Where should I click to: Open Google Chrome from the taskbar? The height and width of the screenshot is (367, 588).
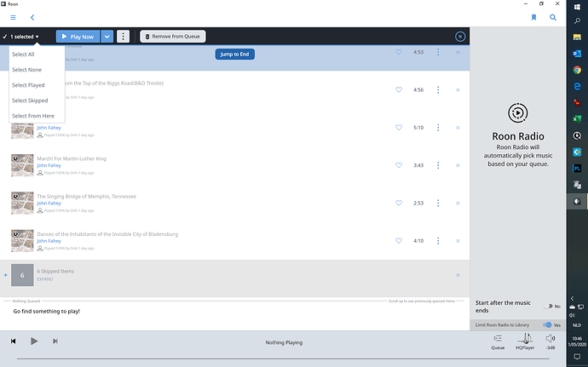coord(577,70)
